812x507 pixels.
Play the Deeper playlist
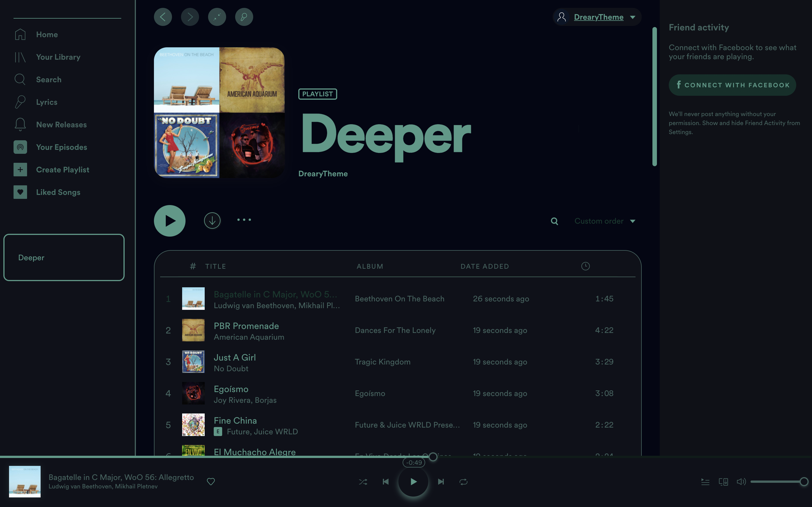[169, 220]
